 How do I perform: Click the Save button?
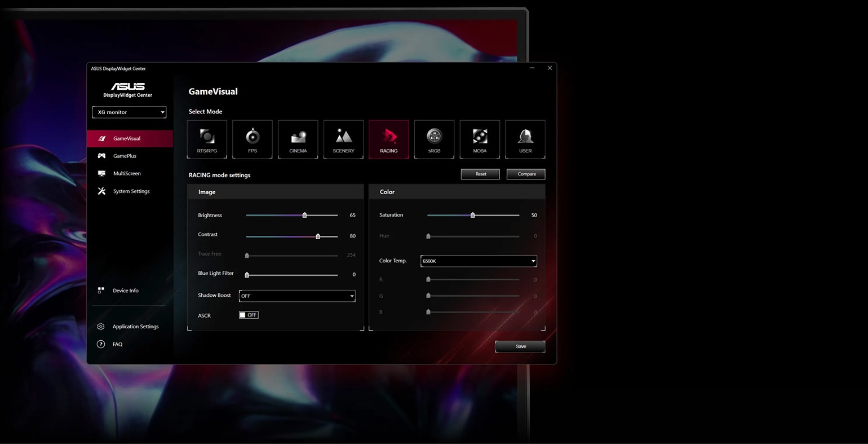pyautogui.click(x=520, y=346)
